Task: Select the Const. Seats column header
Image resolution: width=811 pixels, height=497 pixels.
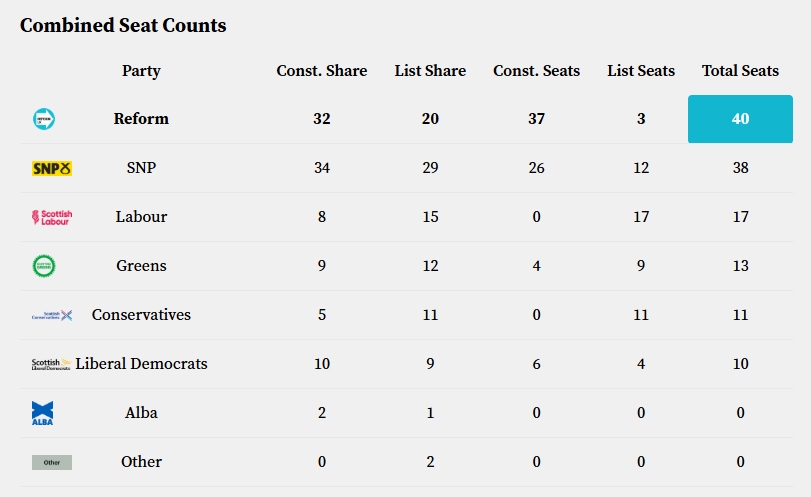Action: pos(536,71)
